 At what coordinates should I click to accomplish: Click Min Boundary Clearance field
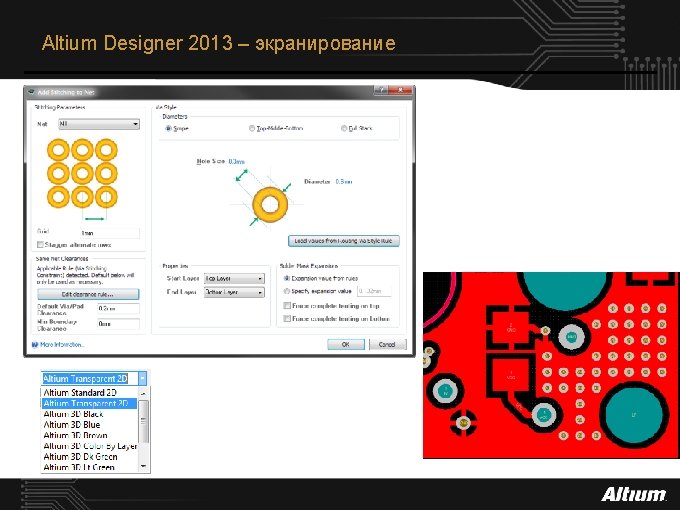(118, 324)
